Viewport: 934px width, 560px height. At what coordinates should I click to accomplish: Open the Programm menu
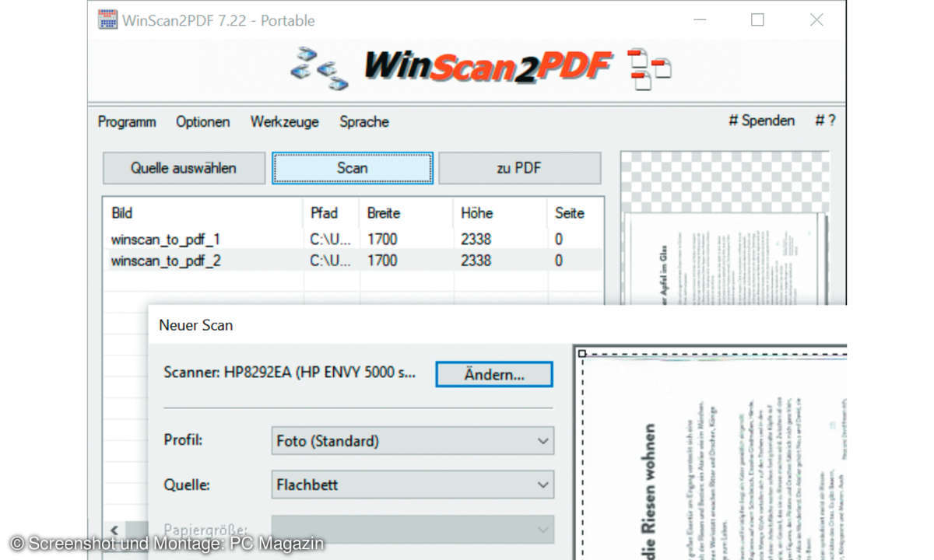(x=127, y=121)
